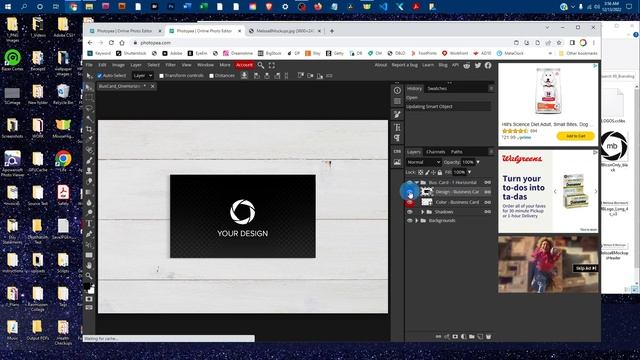Uncheck the Auto-Select checkbox
The width and height of the screenshot is (640, 360).
[100, 76]
